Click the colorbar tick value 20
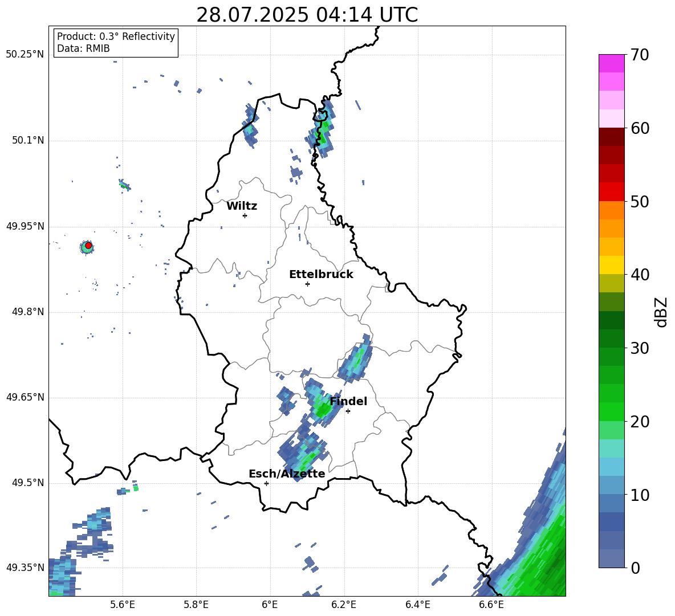 (640, 422)
